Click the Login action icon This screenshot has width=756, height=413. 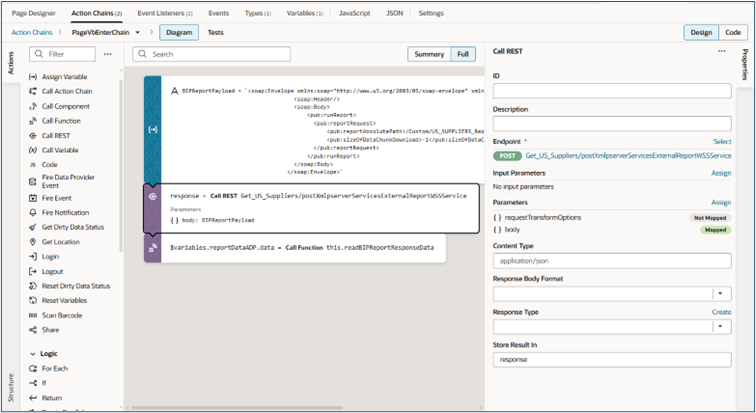click(x=34, y=257)
